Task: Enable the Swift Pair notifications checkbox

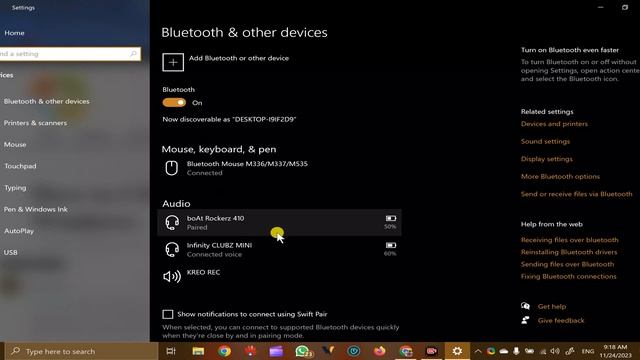Action: [x=168, y=314]
